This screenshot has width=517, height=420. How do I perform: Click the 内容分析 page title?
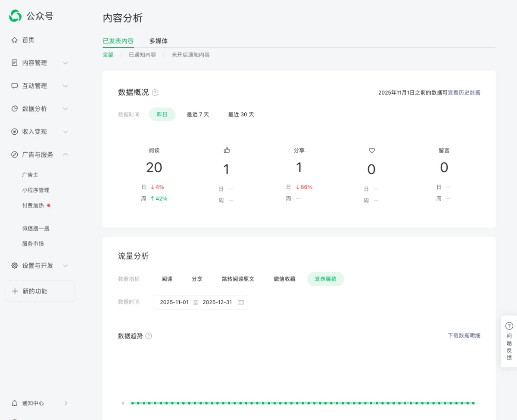click(x=122, y=18)
